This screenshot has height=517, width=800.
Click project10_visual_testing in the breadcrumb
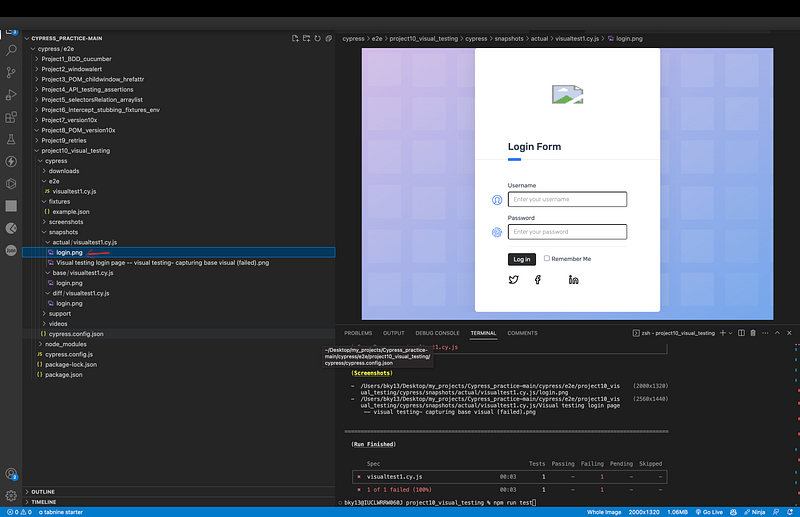point(423,38)
